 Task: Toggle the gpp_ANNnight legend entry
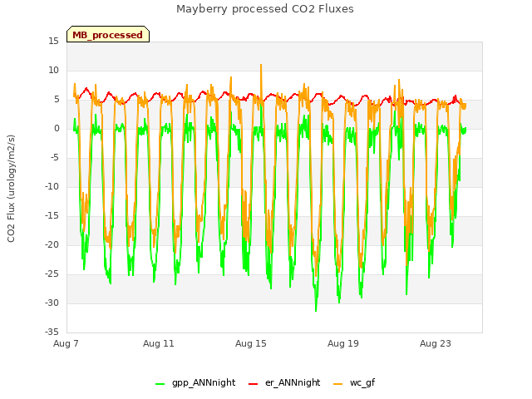195,382
